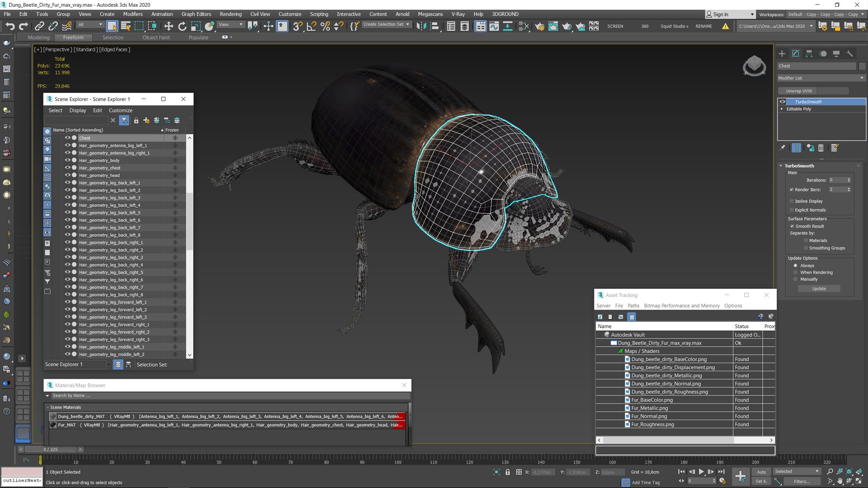The height and width of the screenshot is (488, 868).
Task: Open Select by Name tool
Action: tap(126, 26)
